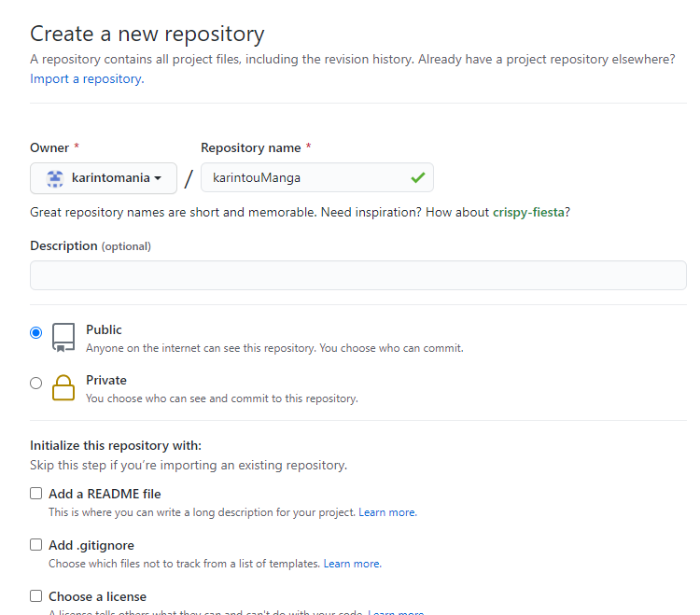The height and width of the screenshot is (615, 700).
Task: Select the Public visibility radio button
Action: [36, 332]
